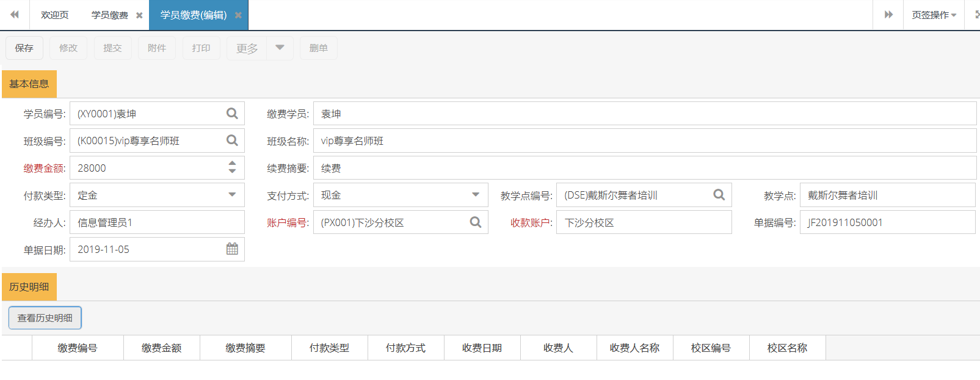Click search icon in 学员编号 field

(x=232, y=114)
